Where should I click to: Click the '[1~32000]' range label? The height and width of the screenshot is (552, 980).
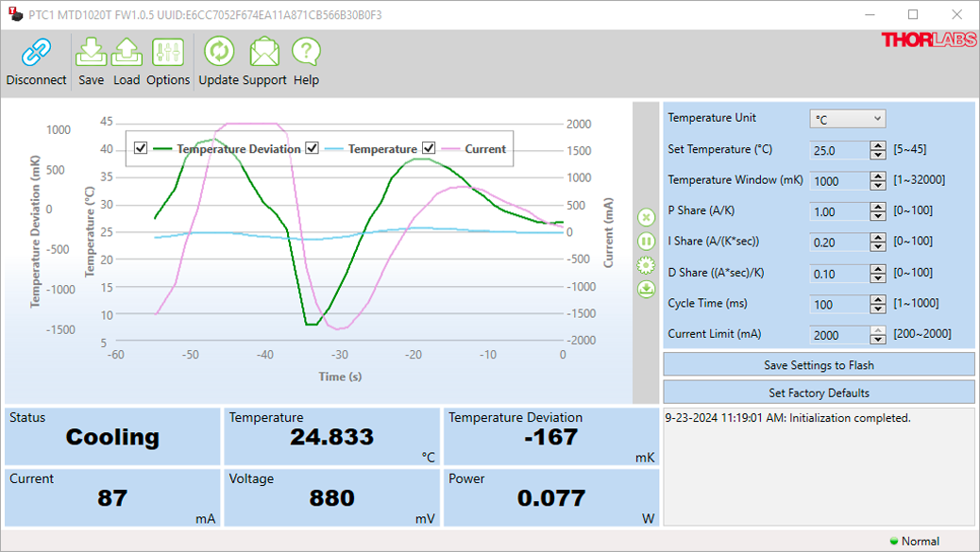click(x=919, y=180)
